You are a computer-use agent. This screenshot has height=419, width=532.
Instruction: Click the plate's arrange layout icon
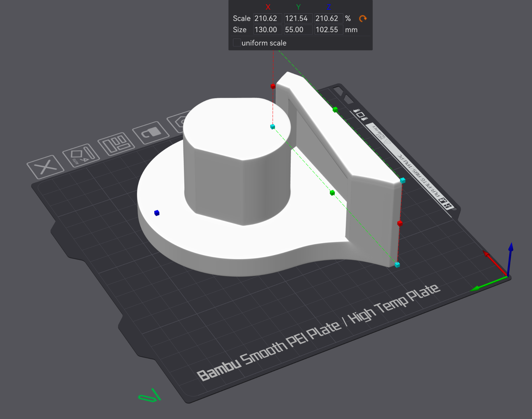pos(116,144)
